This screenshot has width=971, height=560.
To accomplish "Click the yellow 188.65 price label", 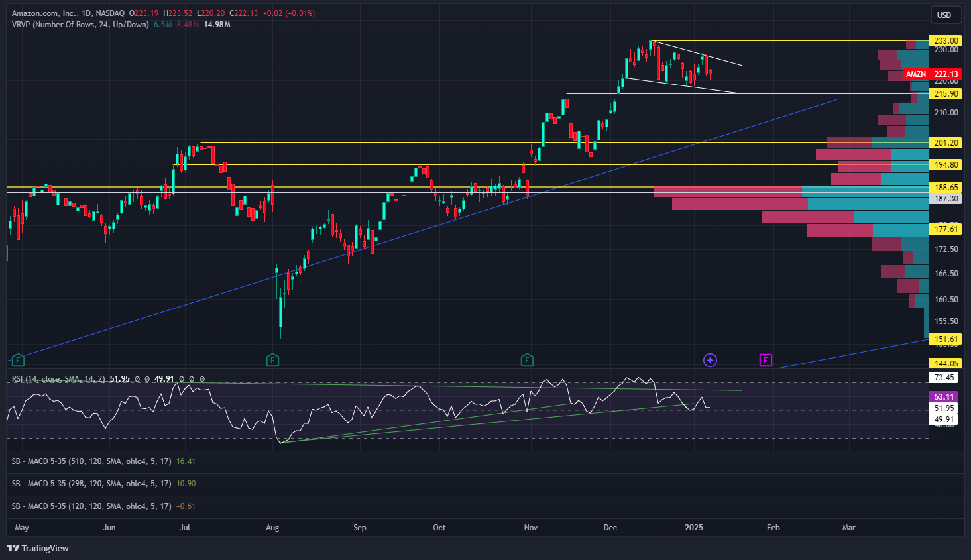I will click(946, 188).
